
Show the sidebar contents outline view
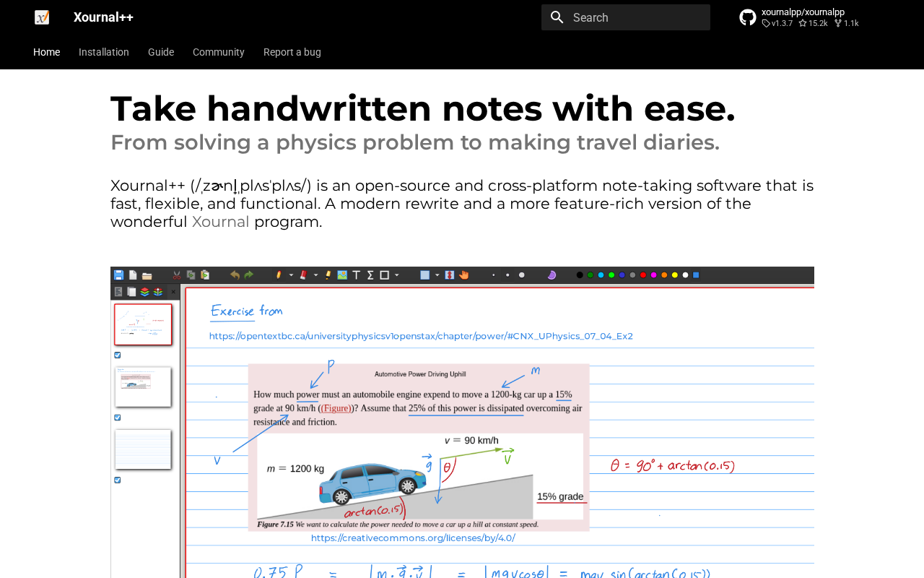coord(118,292)
